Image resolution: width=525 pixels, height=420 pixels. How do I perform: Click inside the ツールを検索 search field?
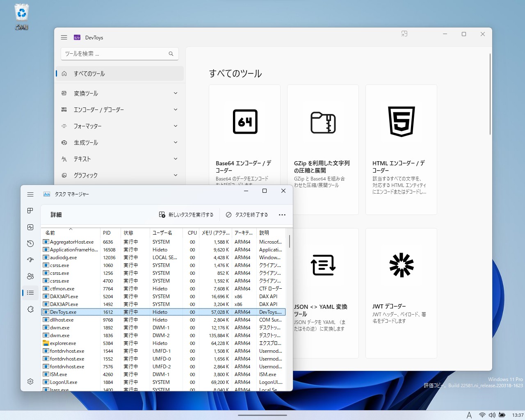[119, 53]
